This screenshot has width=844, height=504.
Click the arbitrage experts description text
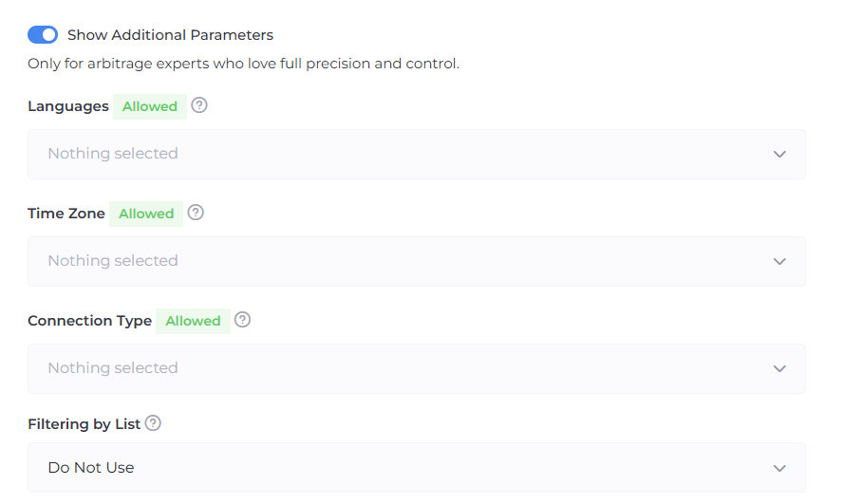[243, 65]
